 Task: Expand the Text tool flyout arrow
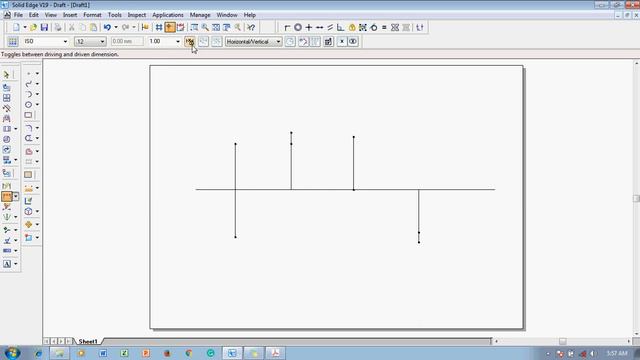coord(16,264)
